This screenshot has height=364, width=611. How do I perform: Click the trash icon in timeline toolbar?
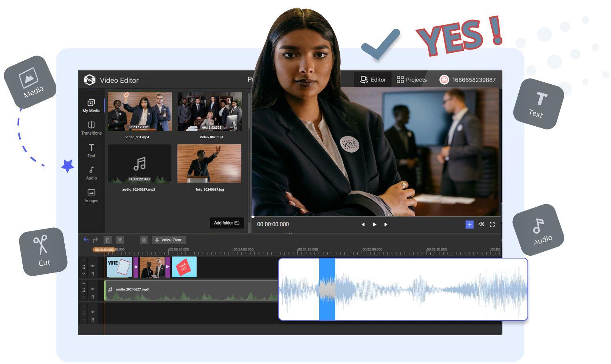click(107, 240)
